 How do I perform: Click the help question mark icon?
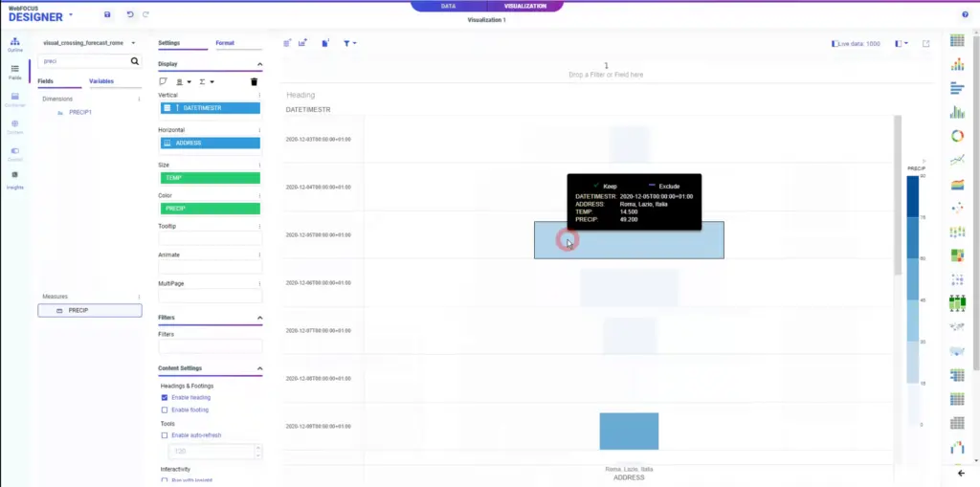[965, 14]
